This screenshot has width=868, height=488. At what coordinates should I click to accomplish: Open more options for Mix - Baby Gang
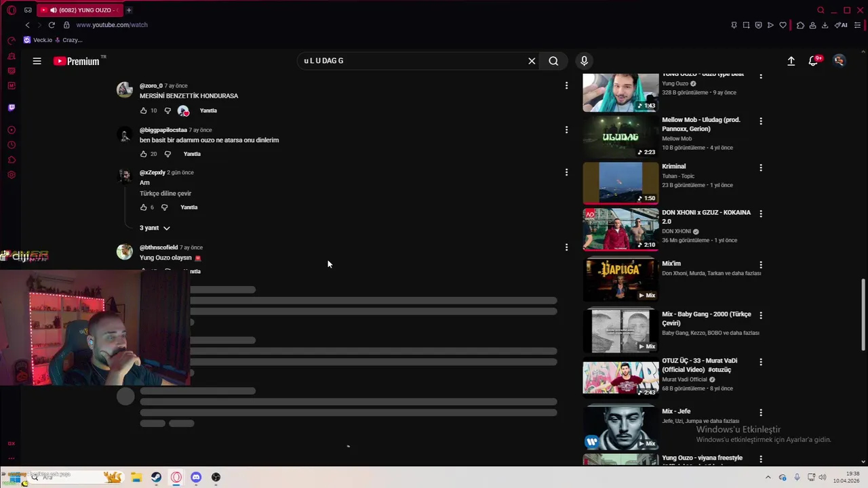[x=761, y=315]
